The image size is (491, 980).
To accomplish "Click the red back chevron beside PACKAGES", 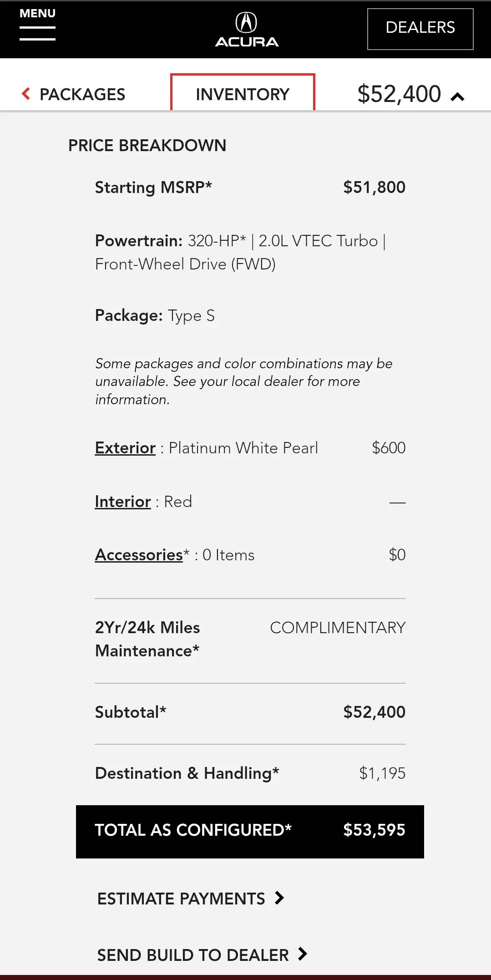I will [x=26, y=94].
